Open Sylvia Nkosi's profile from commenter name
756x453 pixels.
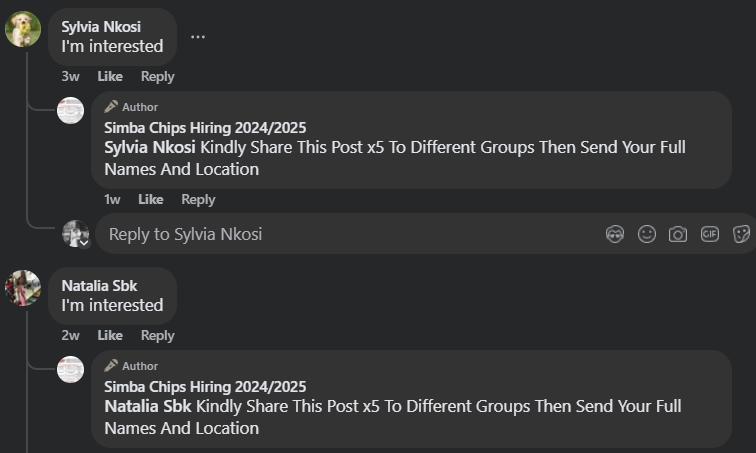tap(101, 27)
